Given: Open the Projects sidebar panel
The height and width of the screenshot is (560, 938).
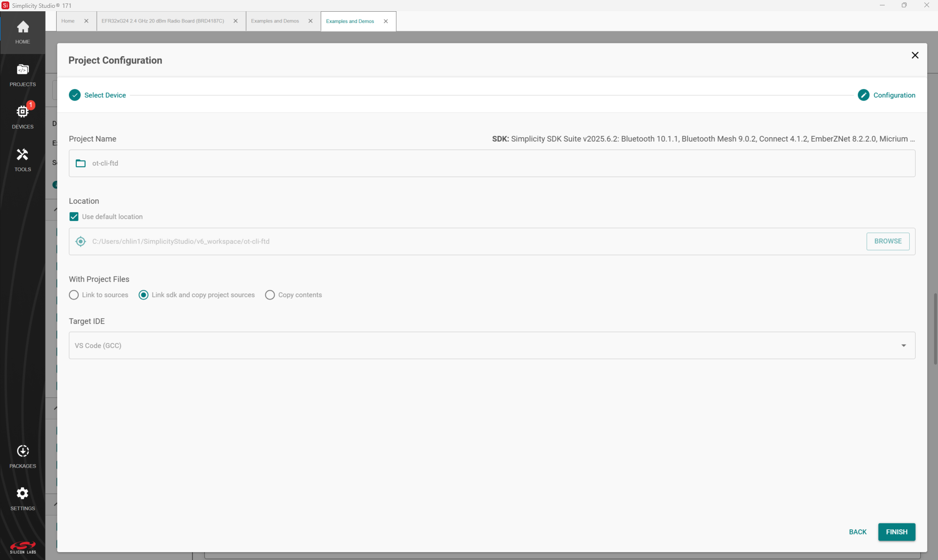Looking at the screenshot, I should (x=22, y=75).
